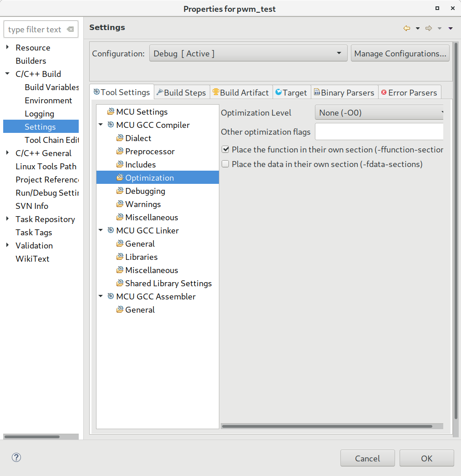The image size is (461, 476).
Task: Expand the Resource tree node
Action: (8, 47)
